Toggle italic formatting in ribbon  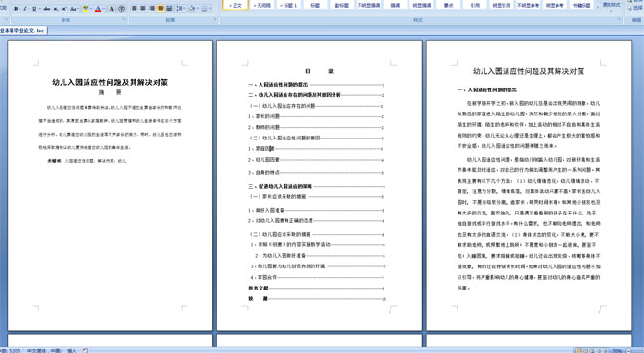click(25, 9)
